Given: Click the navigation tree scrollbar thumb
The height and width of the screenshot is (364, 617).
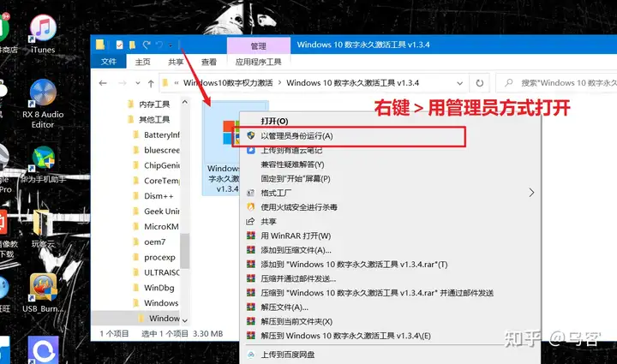Looking at the screenshot, I should coord(185,251).
